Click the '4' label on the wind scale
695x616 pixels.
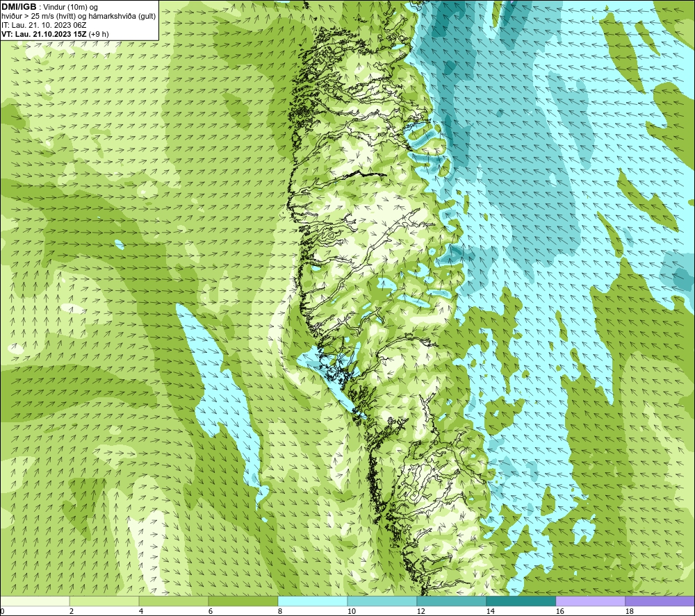pos(141,612)
